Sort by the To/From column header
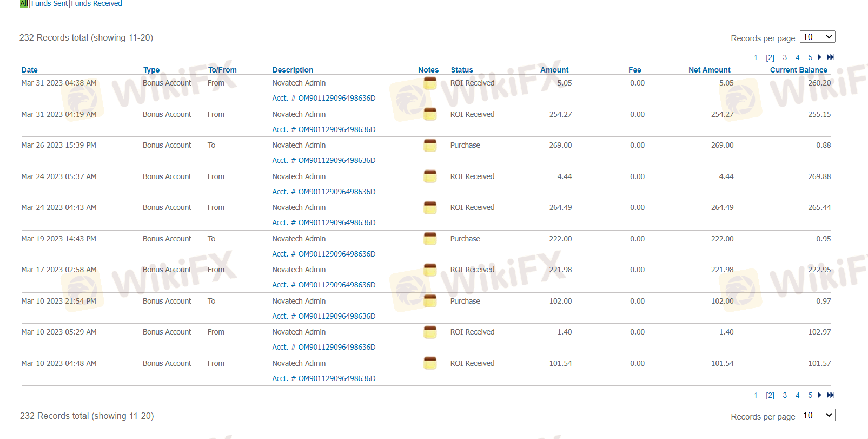Image resolution: width=868 pixels, height=439 pixels. coord(222,70)
